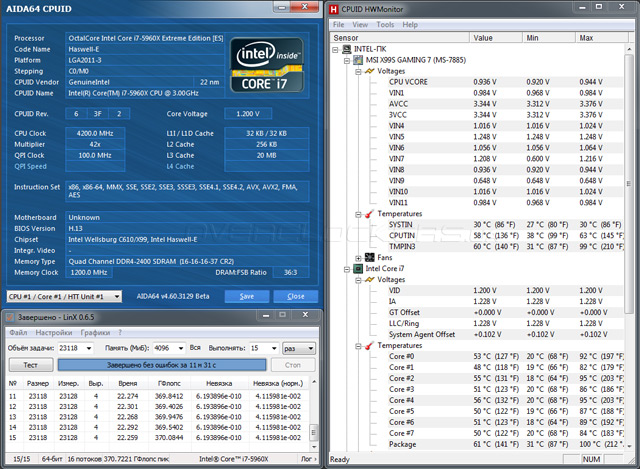This screenshot has width=640, height=469.
Task: Click the HWMonitor red H title icon
Action: pyautogui.click(x=334, y=9)
